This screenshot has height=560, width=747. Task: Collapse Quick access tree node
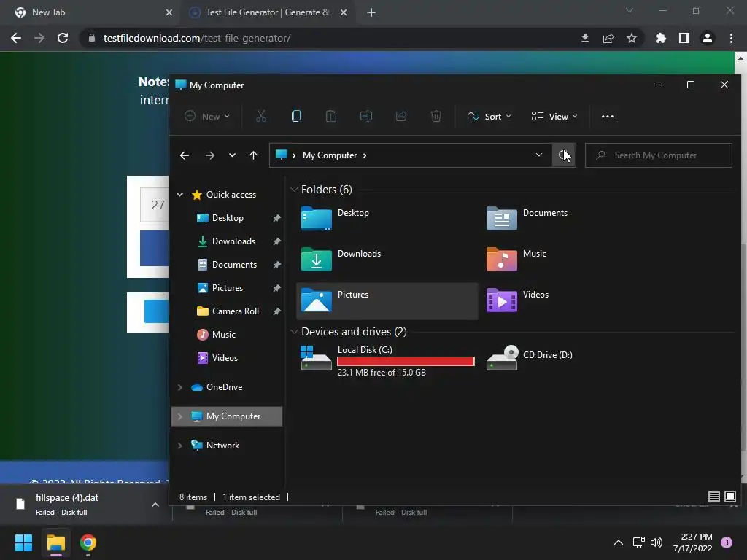point(180,194)
